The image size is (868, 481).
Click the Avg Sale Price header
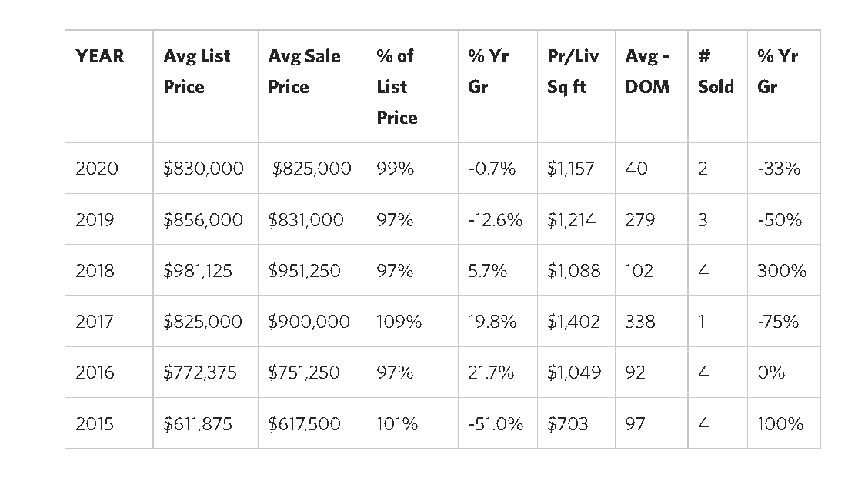tap(304, 71)
